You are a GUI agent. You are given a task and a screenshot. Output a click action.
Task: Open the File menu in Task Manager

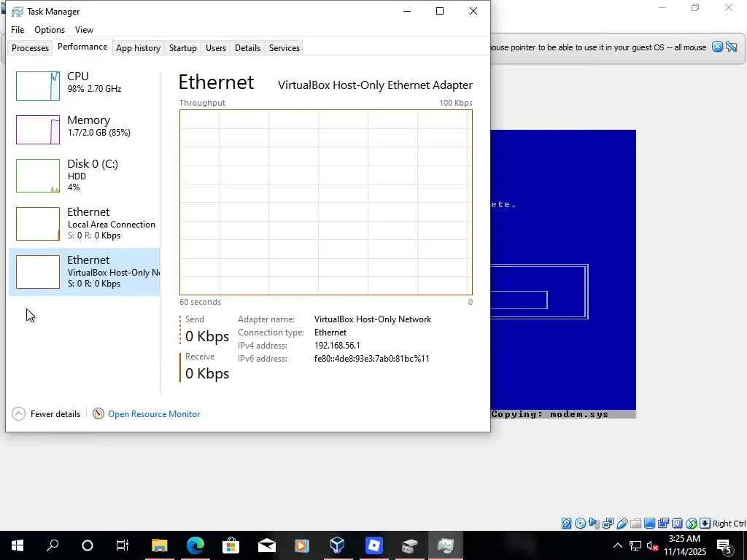click(18, 29)
